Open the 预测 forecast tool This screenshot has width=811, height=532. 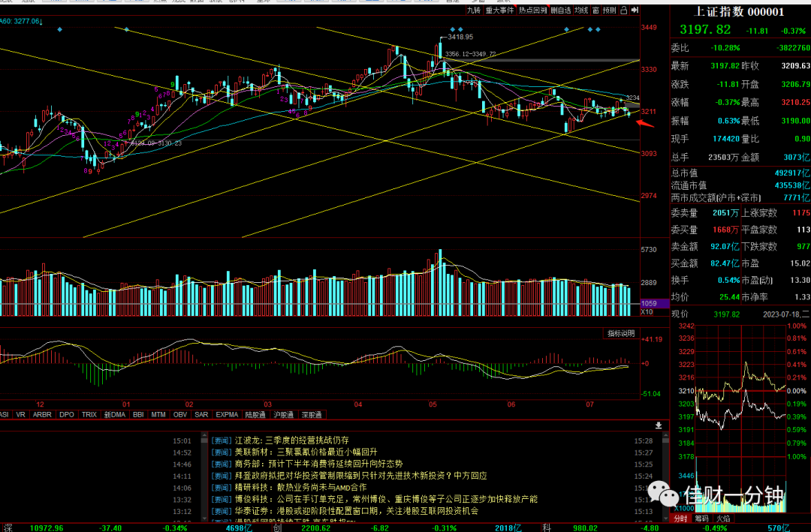pyautogui.click(x=609, y=11)
